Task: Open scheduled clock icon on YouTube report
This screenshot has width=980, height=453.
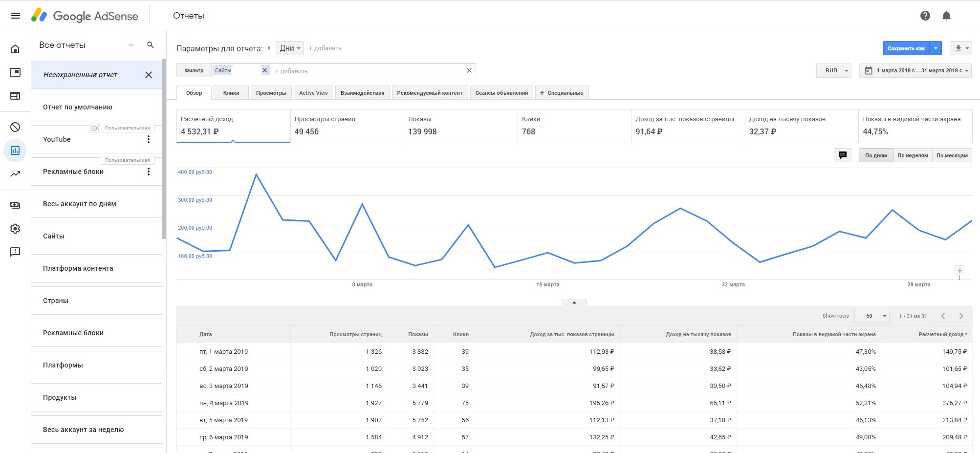Action: [94, 128]
